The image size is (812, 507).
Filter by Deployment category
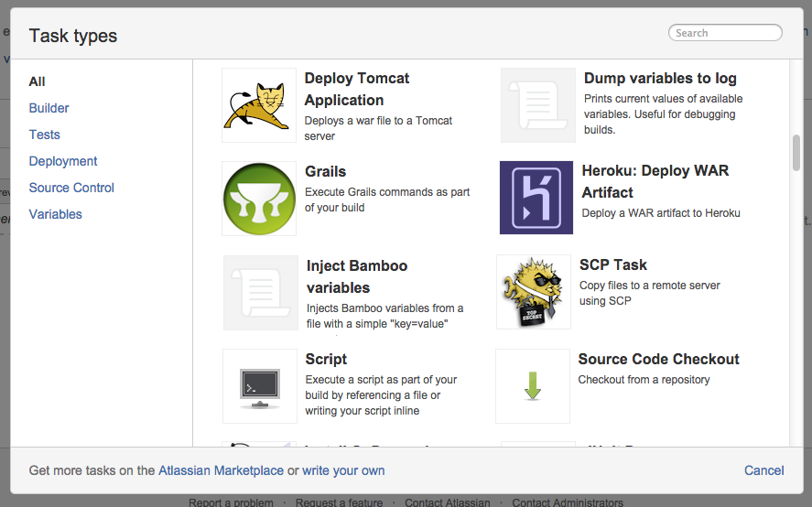(63, 162)
